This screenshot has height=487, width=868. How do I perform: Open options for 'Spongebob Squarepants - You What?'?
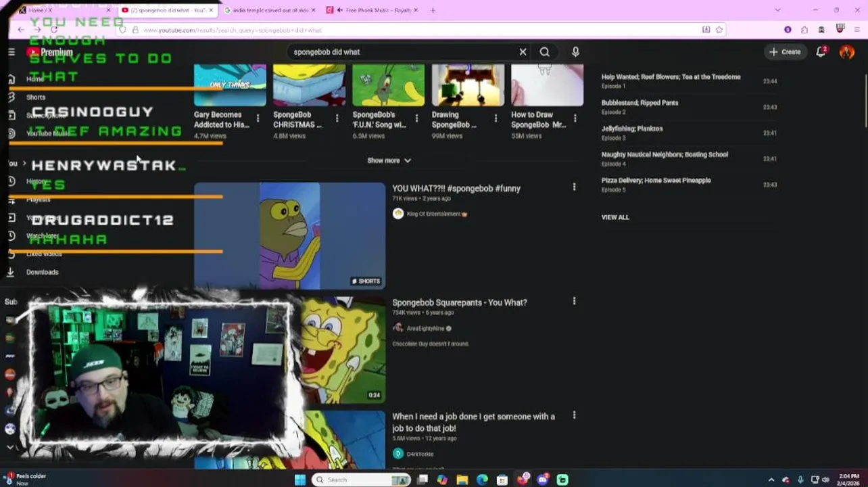pos(574,301)
